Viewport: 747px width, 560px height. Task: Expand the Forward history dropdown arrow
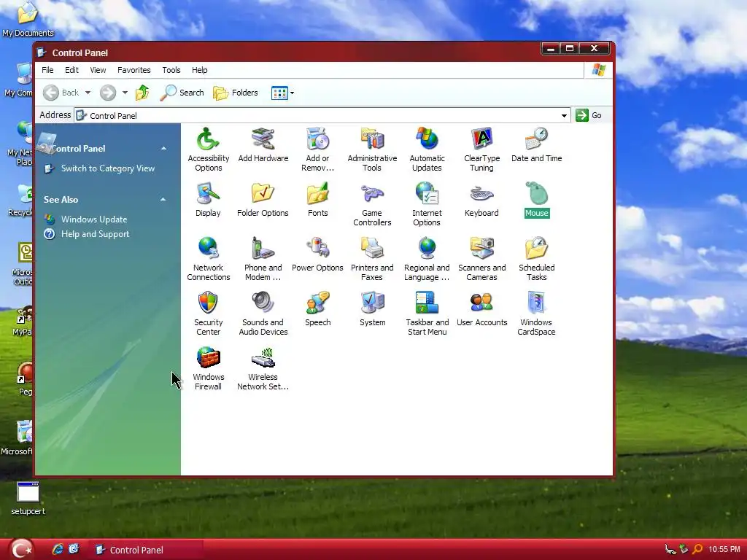tap(125, 93)
